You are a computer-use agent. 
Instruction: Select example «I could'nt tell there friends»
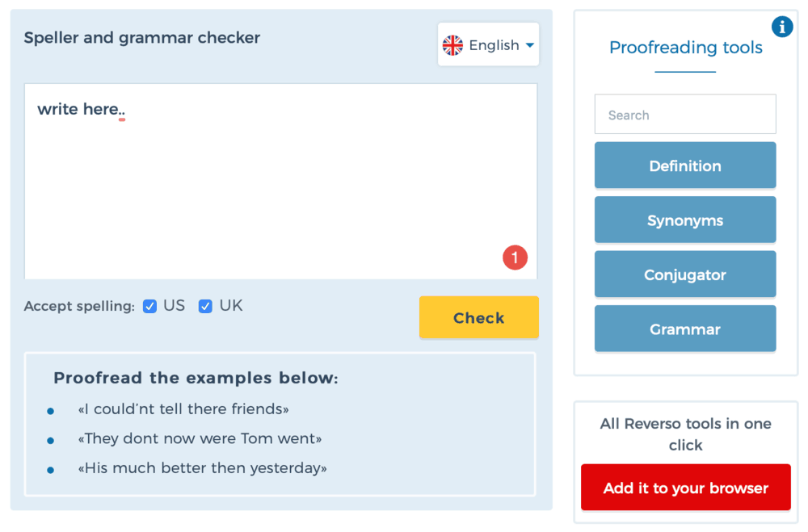(183, 409)
